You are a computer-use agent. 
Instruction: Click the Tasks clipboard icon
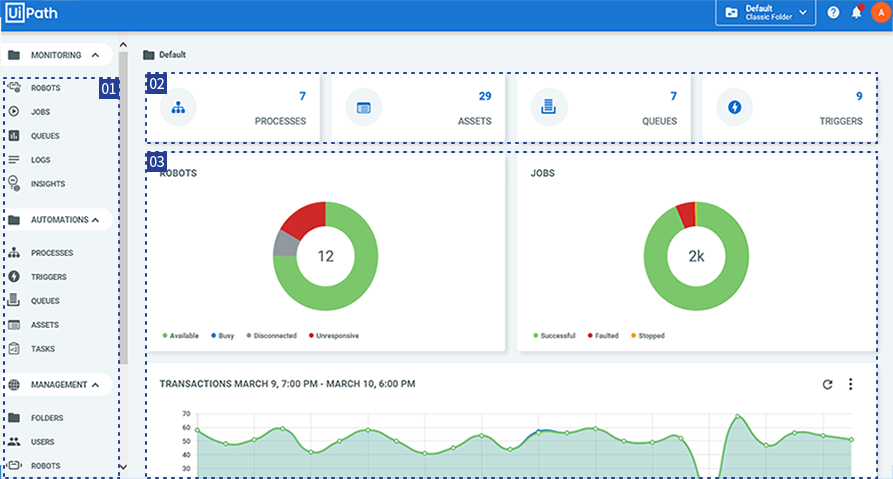tap(14, 349)
